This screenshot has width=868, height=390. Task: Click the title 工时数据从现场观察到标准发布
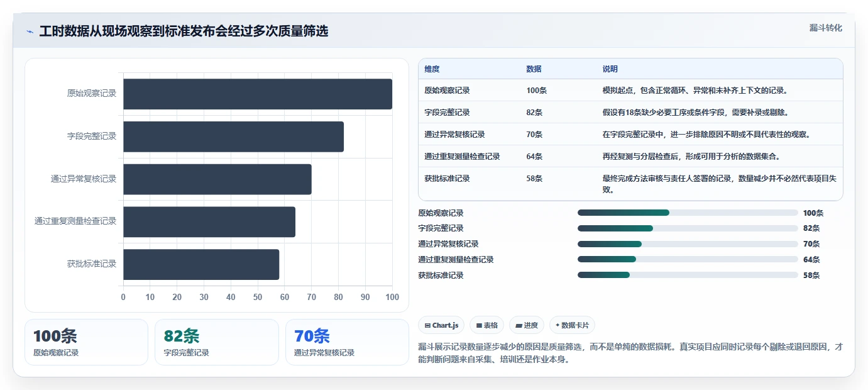click(184, 31)
